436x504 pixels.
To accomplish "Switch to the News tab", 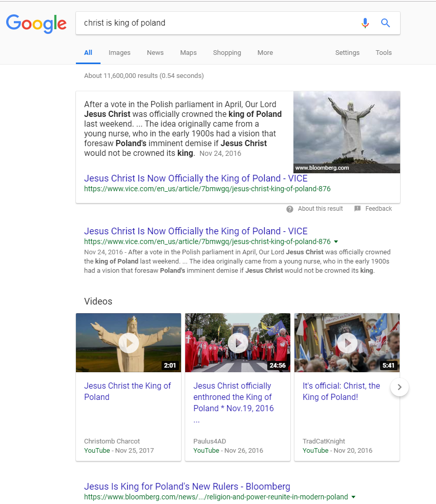I will (155, 53).
